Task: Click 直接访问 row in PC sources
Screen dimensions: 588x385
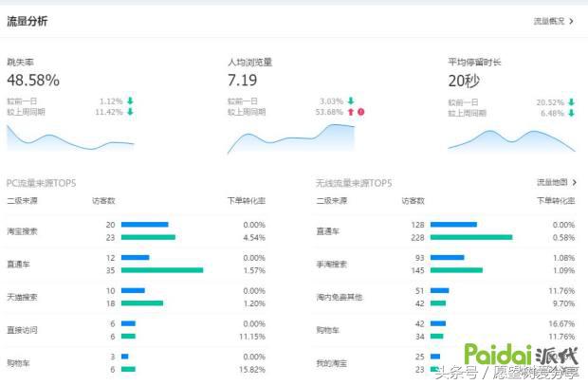Action: 137,330
